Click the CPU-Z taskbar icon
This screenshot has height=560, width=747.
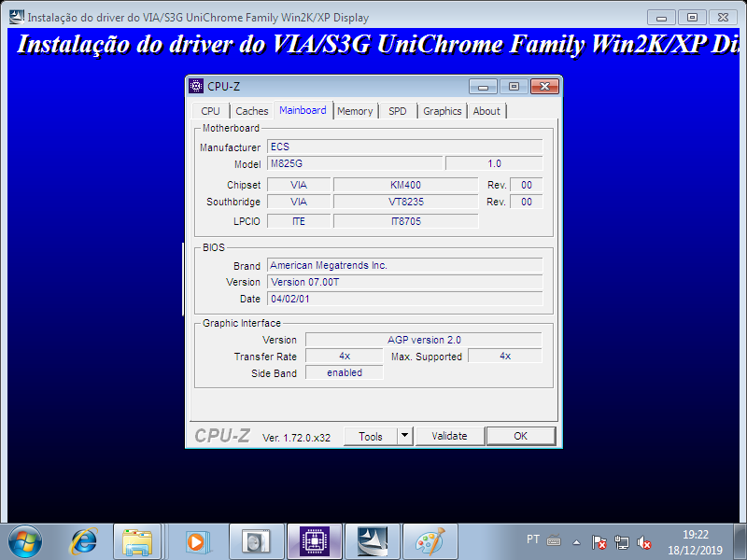(315, 542)
